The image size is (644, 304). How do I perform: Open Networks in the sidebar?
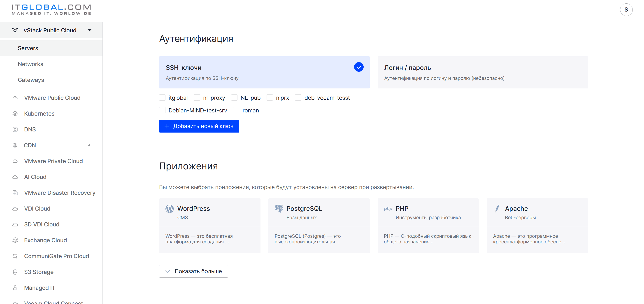tap(30, 64)
